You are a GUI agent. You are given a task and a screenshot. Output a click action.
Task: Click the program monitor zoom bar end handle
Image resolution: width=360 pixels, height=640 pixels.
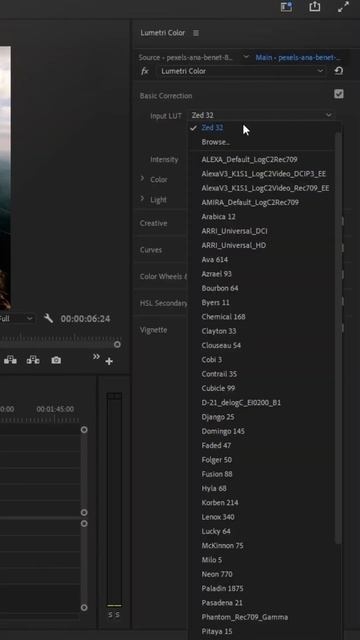117,344
